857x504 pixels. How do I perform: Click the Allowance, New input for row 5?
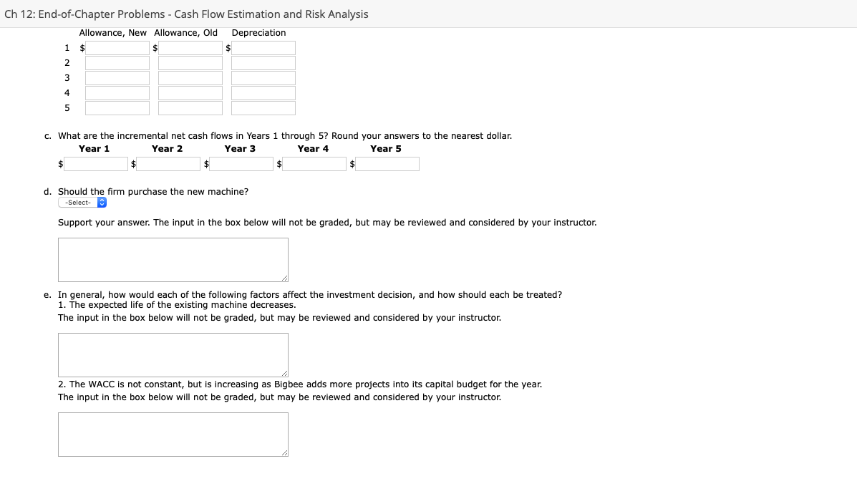(x=117, y=108)
